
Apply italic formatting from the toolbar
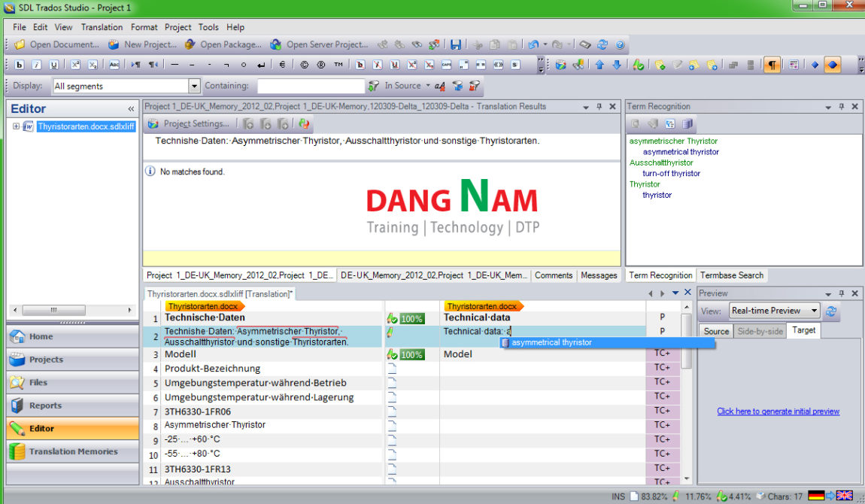point(36,65)
